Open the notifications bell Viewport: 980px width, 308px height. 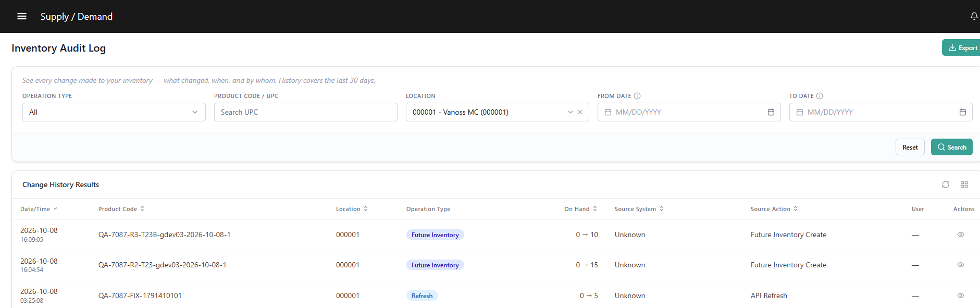pyautogui.click(x=974, y=16)
